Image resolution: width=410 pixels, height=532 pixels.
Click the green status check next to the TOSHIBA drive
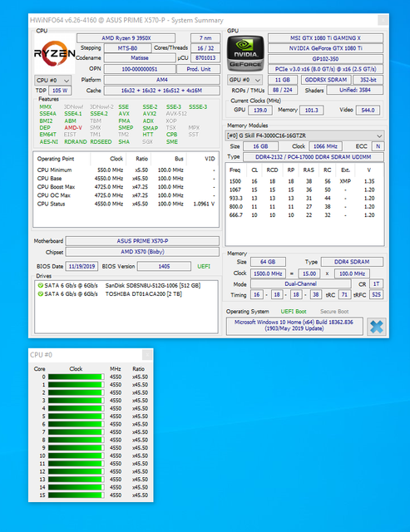(x=41, y=293)
